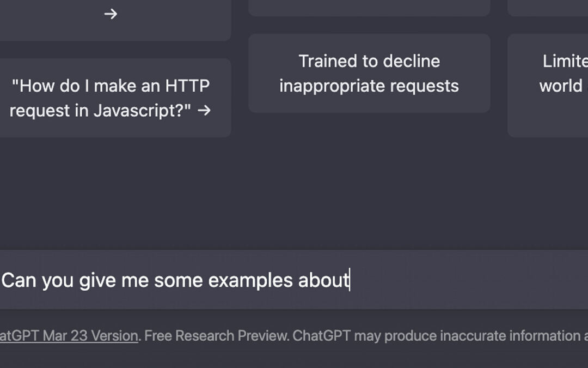Click the arrow after "request in Javascript?"
The width and height of the screenshot is (588, 368).
204,111
